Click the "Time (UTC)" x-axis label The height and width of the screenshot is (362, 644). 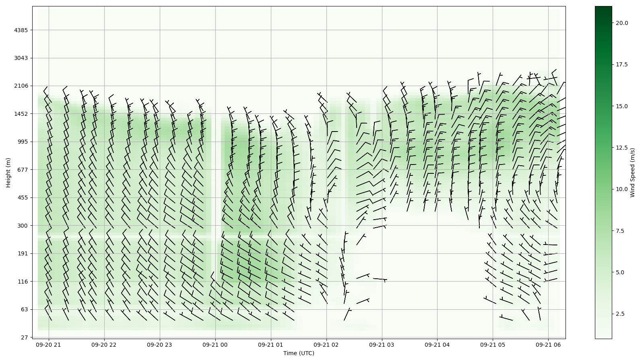tap(299, 353)
